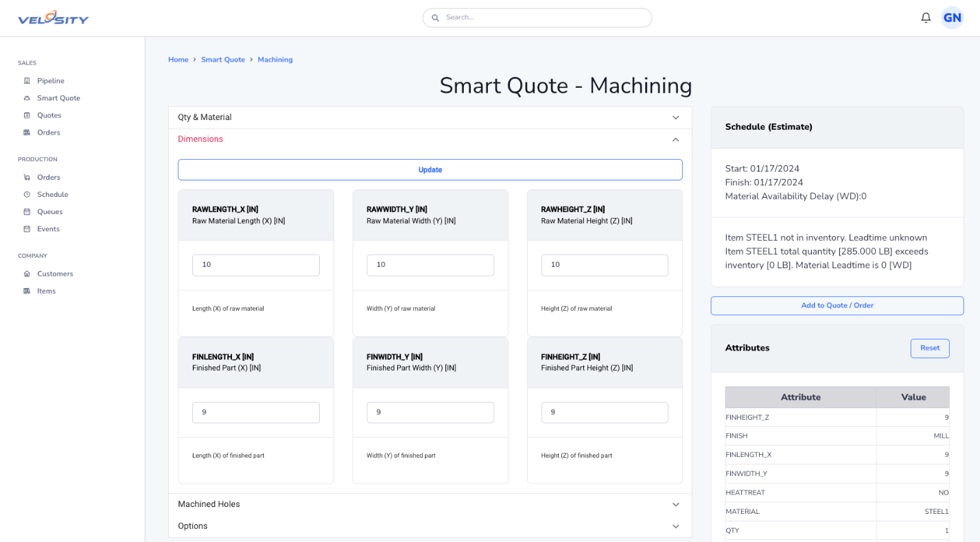Follow the Machining breadcrumb link

[275, 60]
